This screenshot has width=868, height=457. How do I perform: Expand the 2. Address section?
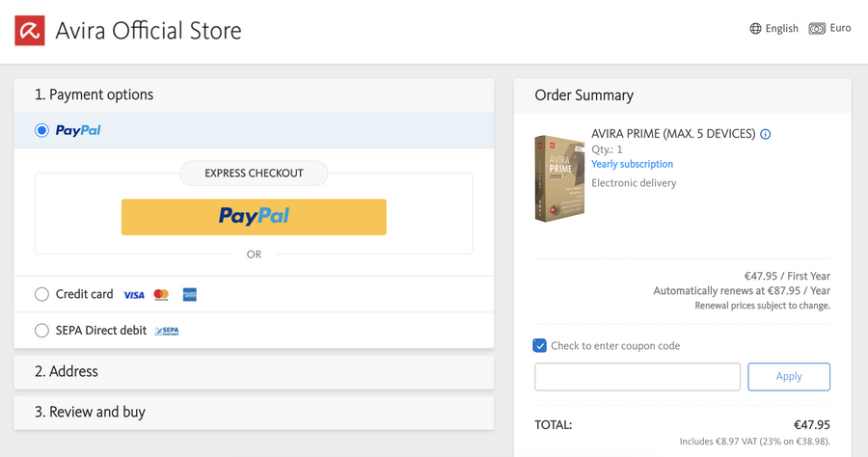pos(254,371)
